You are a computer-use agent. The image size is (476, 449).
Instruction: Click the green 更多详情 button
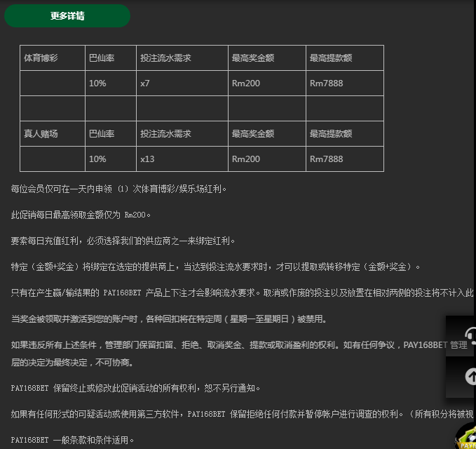[67, 15]
